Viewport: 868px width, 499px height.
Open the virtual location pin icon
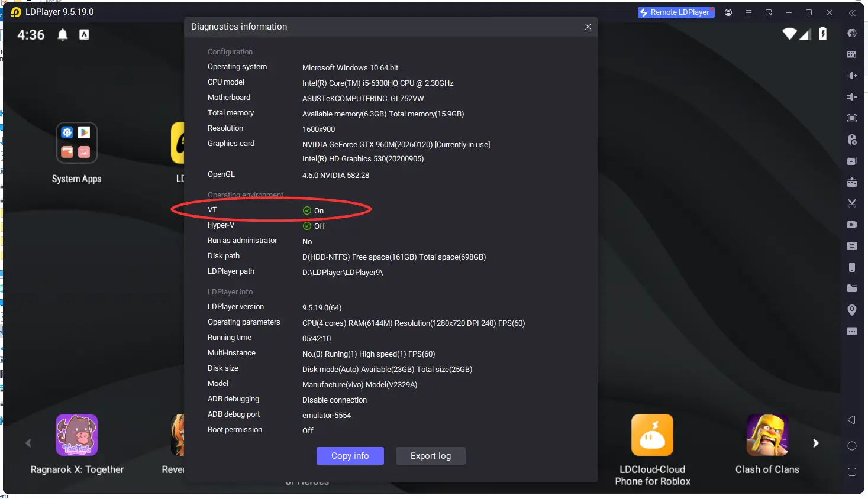tap(851, 310)
